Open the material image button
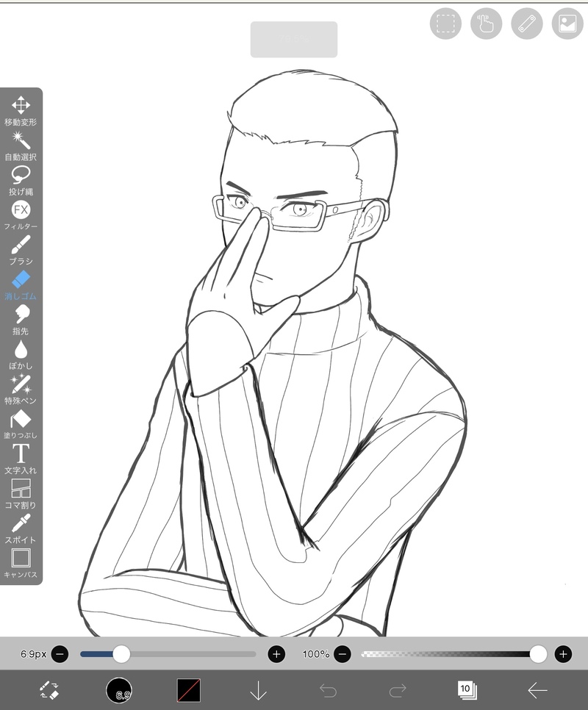 click(x=567, y=23)
